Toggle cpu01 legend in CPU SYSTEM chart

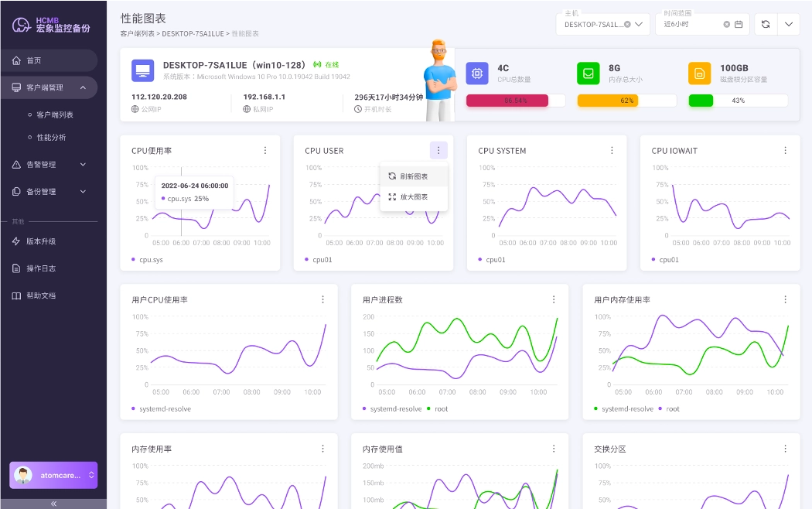pyautogui.click(x=492, y=260)
